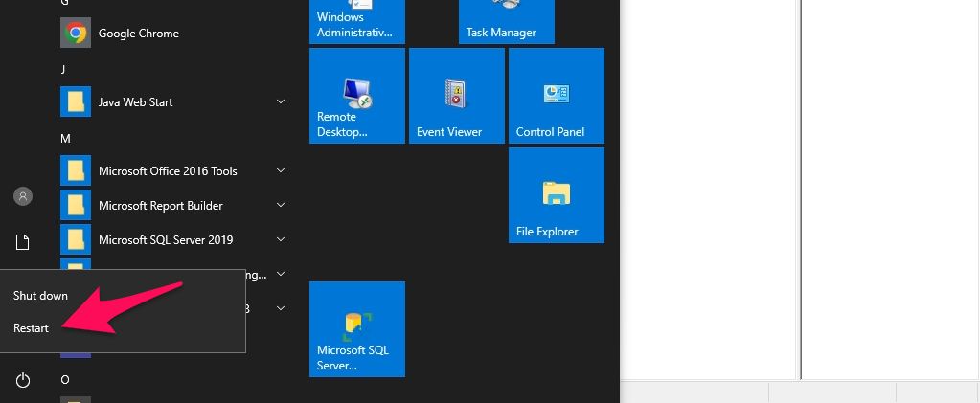This screenshot has height=403, width=980.
Task: Open the Windows Administrative Tools tile
Action: [356, 19]
